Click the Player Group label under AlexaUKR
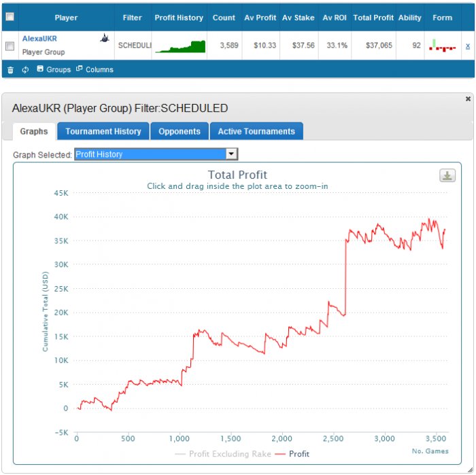The width and height of the screenshot is (476, 475). [x=44, y=52]
